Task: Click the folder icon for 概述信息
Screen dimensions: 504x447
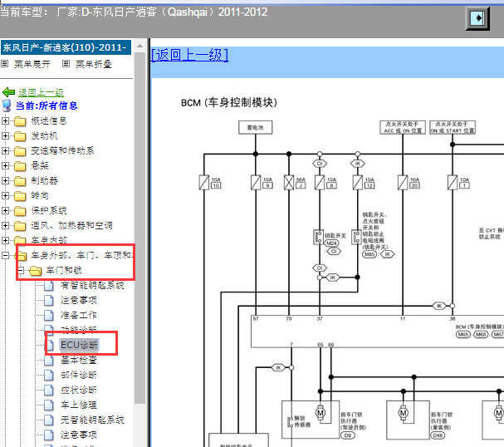Action: point(20,121)
